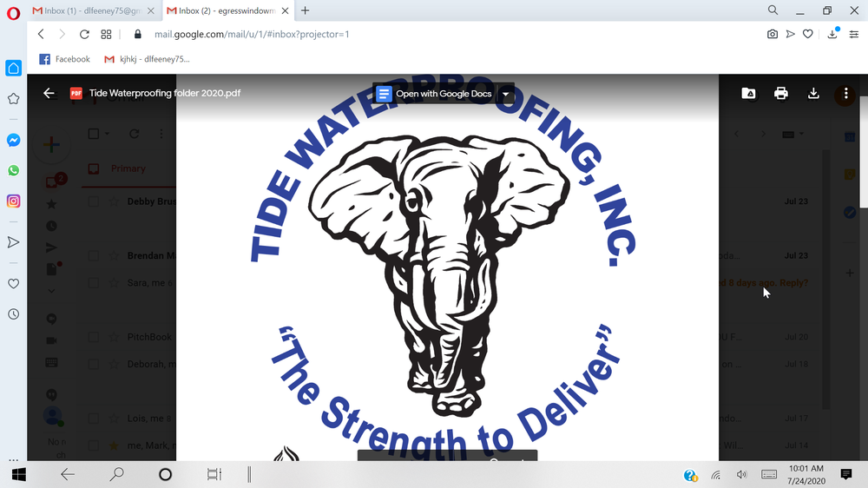Open sidebar heart Pinboards icon
Screen dimensions: 868x488
tap(13, 284)
